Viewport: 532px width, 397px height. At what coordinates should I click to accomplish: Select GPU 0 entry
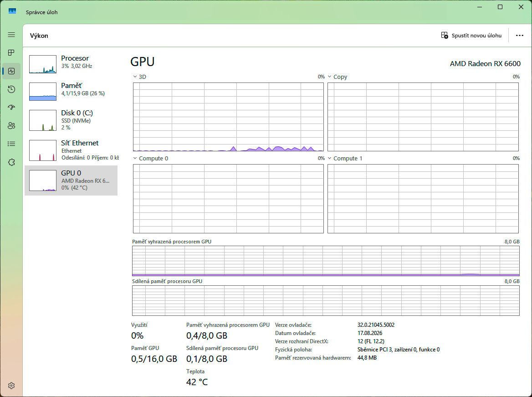point(71,180)
